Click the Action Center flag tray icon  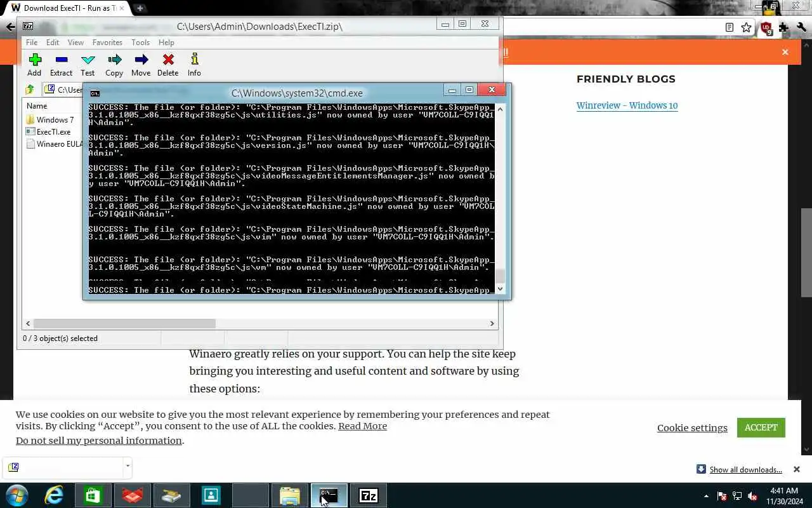coord(722,496)
